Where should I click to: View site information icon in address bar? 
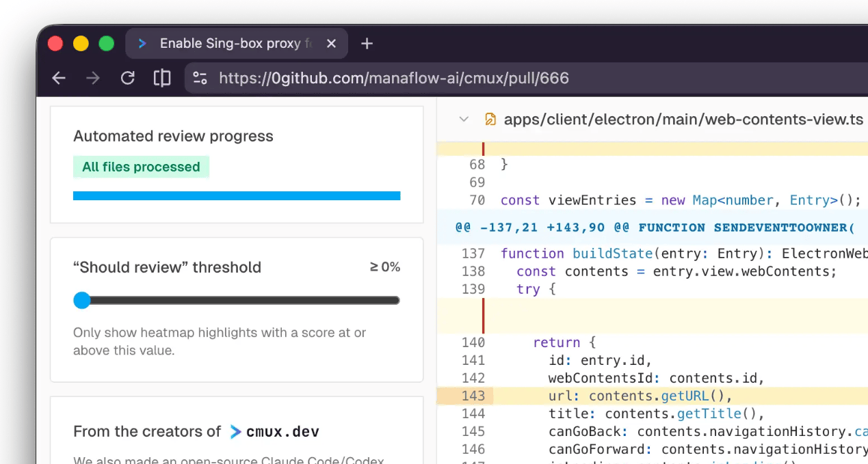pos(200,78)
